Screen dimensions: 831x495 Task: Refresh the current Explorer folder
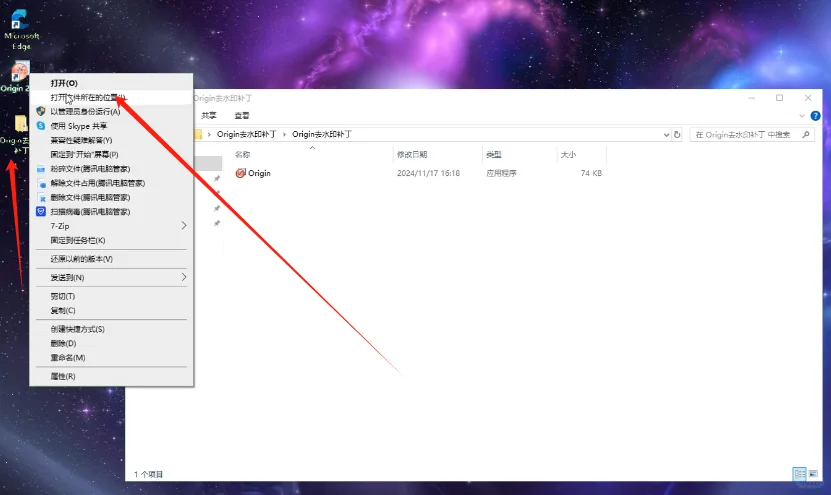tap(677, 135)
